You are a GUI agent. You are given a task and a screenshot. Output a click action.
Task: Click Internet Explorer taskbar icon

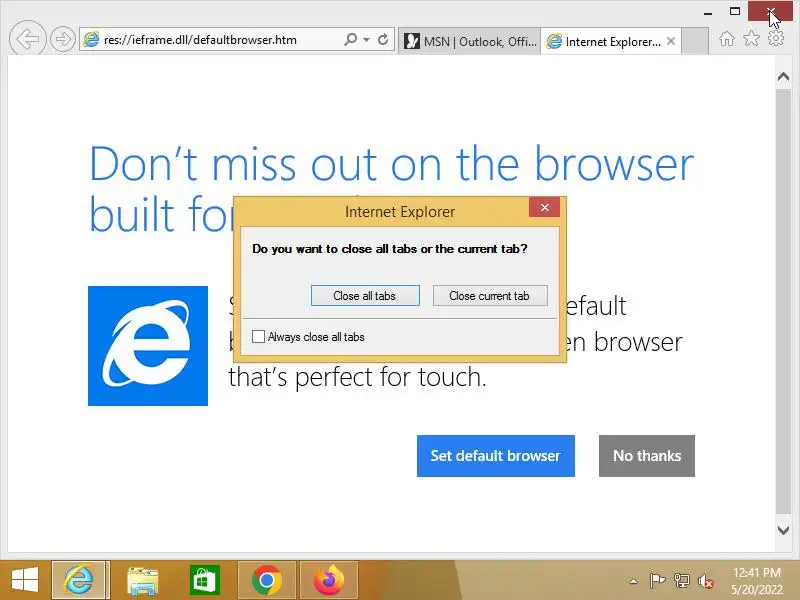(x=79, y=580)
